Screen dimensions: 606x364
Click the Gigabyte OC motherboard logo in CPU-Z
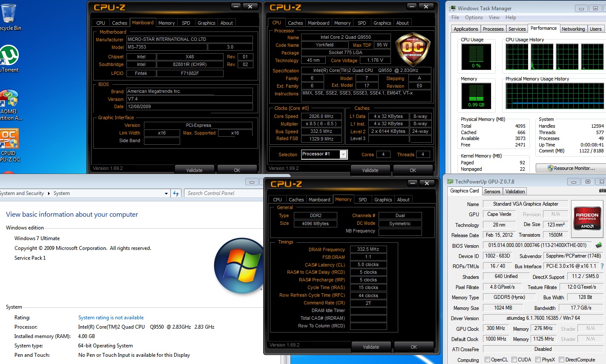pyautogui.click(x=413, y=49)
